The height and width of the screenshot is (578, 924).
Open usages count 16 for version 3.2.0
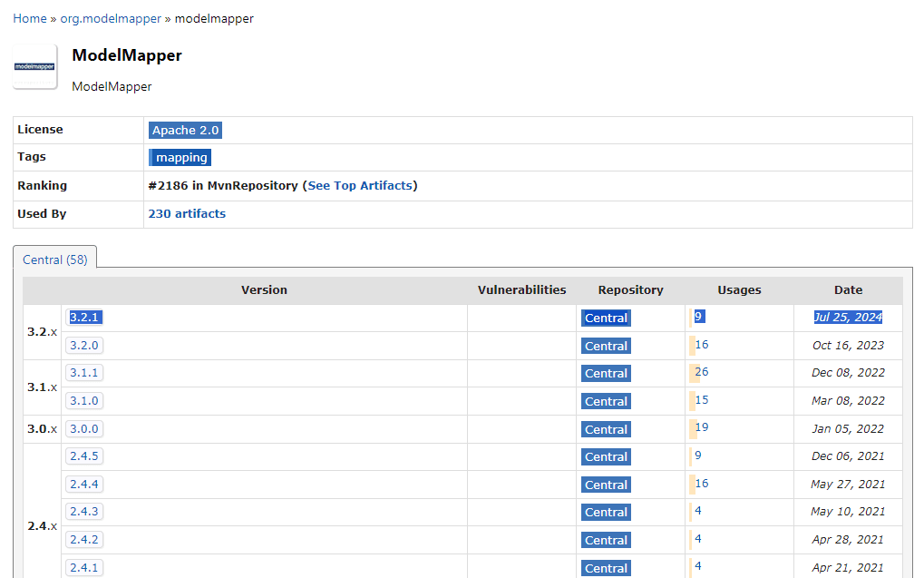pyautogui.click(x=701, y=345)
